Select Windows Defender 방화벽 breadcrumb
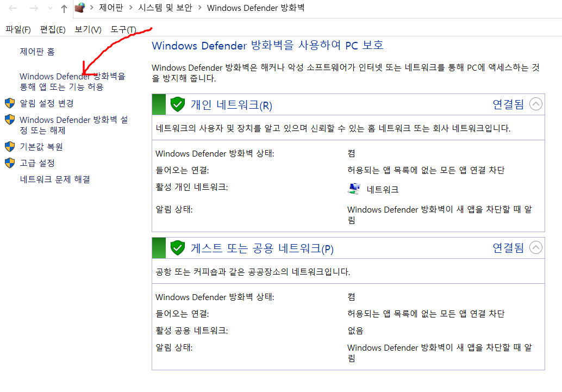 (255, 8)
